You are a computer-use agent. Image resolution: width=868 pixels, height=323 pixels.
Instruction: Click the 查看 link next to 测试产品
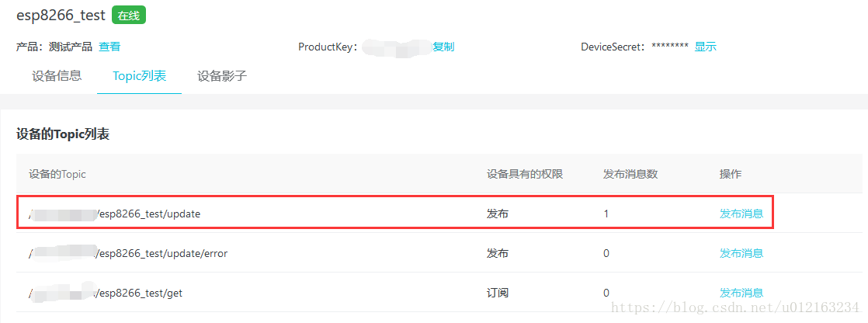click(109, 47)
